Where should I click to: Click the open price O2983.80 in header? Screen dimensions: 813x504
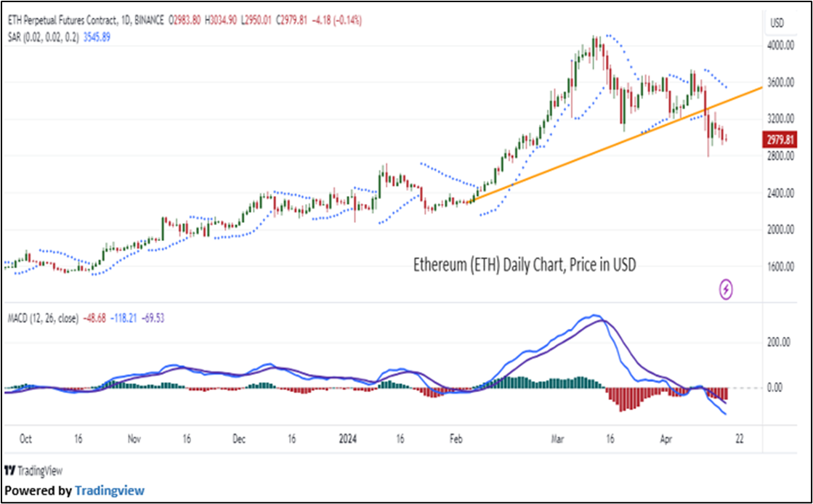click(x=183, y=21)
